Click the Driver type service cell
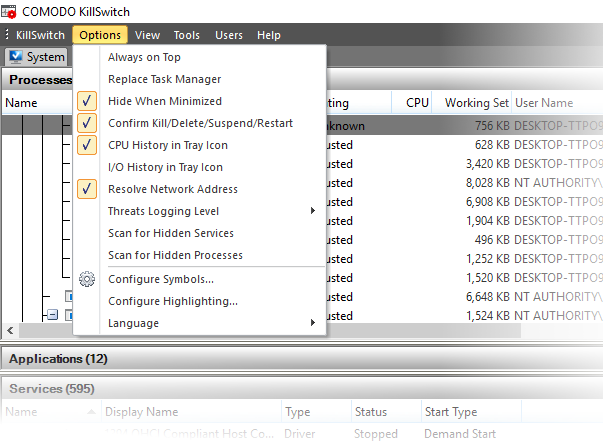The image size is (603, 447). [x=300, y=434]
